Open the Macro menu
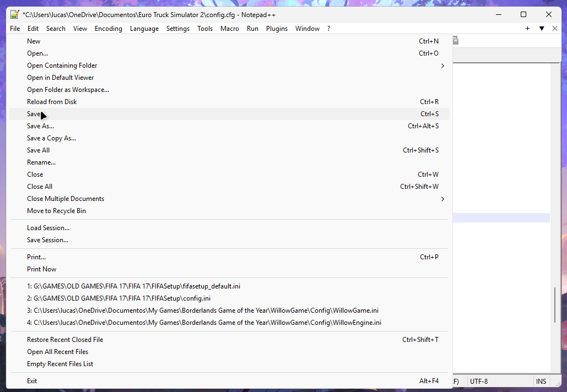The image size is (567, 392). (230, 29)
